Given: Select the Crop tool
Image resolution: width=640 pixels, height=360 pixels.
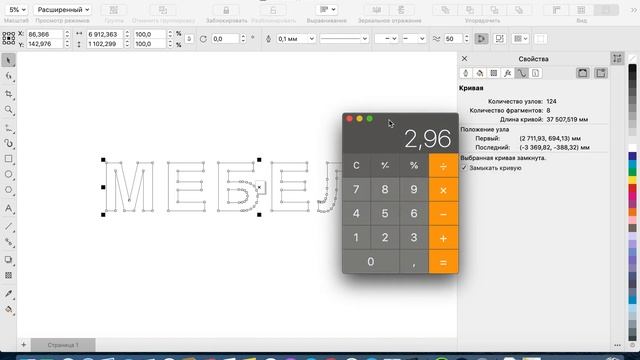Looking at the screenshot, I should (9, 94).
